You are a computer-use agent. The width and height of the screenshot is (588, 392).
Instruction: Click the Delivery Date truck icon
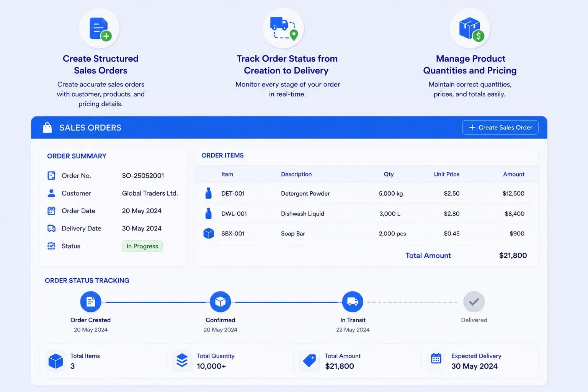pos(51,229)
